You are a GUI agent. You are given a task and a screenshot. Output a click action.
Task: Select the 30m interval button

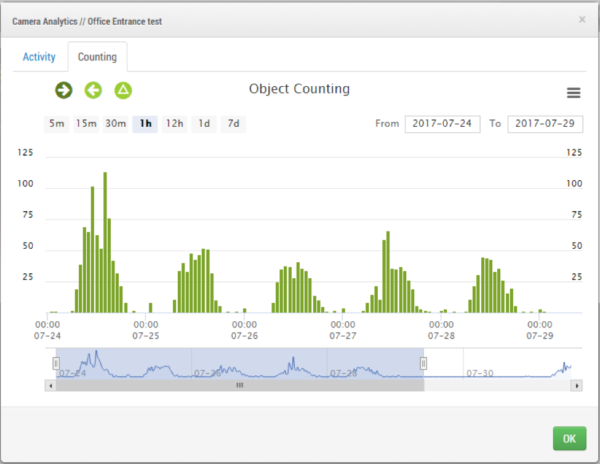coord(116,124)
